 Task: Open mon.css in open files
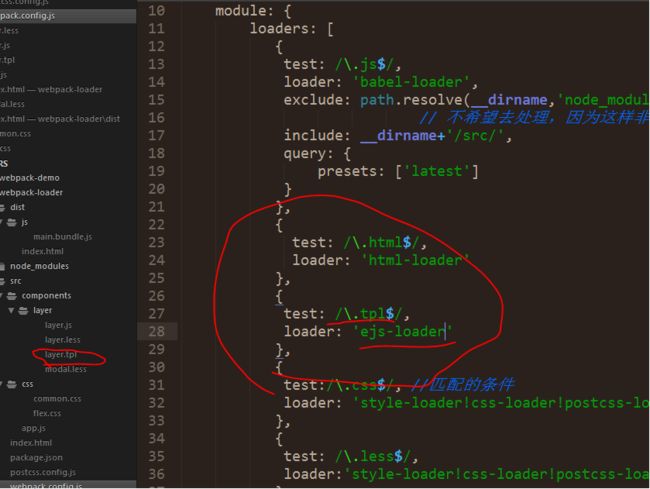click(15, 134)
